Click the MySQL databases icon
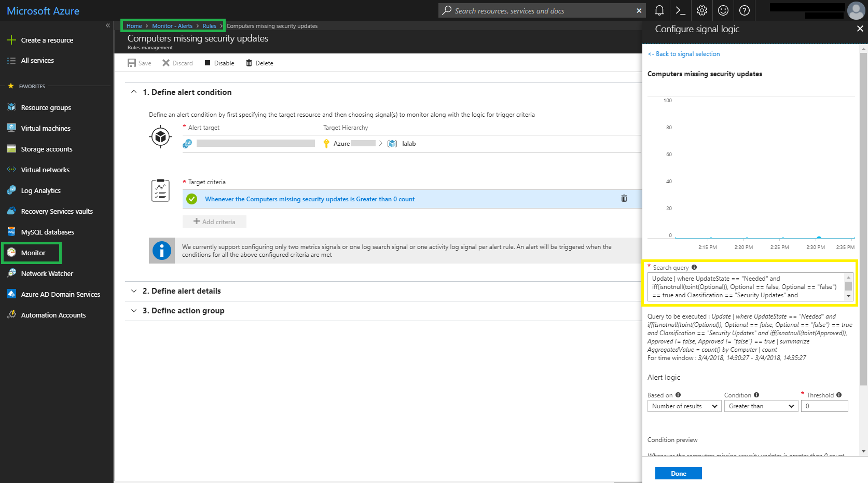Viewport: 868px width, 483px height. click(11, 231)
